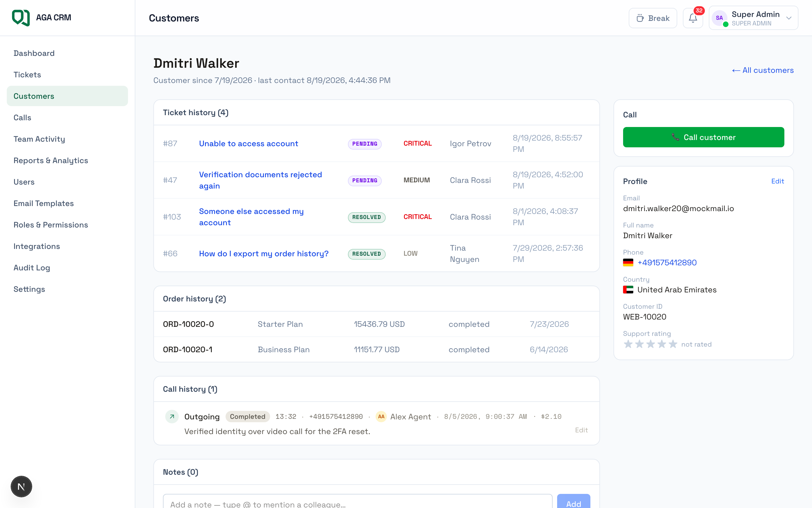Screen dimensions: 812x508
Task: Click the German flag beside phone number
Action: pyautogui.click(x=628, y=262)
